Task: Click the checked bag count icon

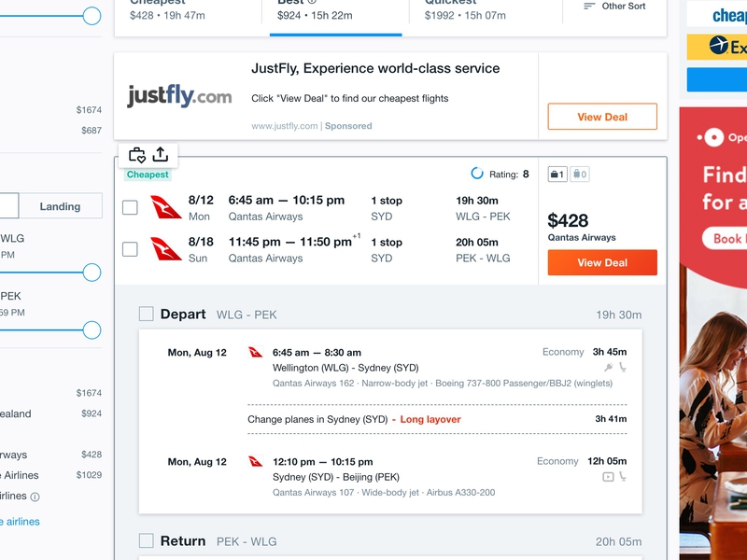Action: 580,175
